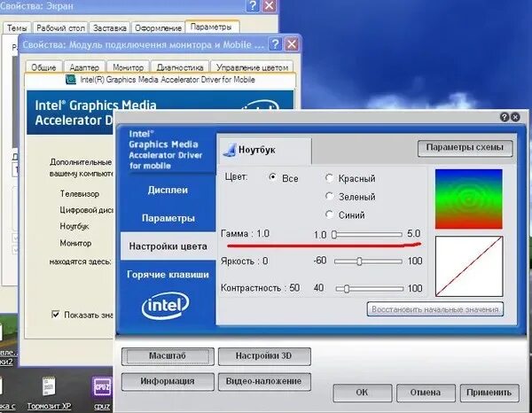Switch to the Заставка tab
The width and height of the screenshot is (532, 413).
(x=110, y=27)
